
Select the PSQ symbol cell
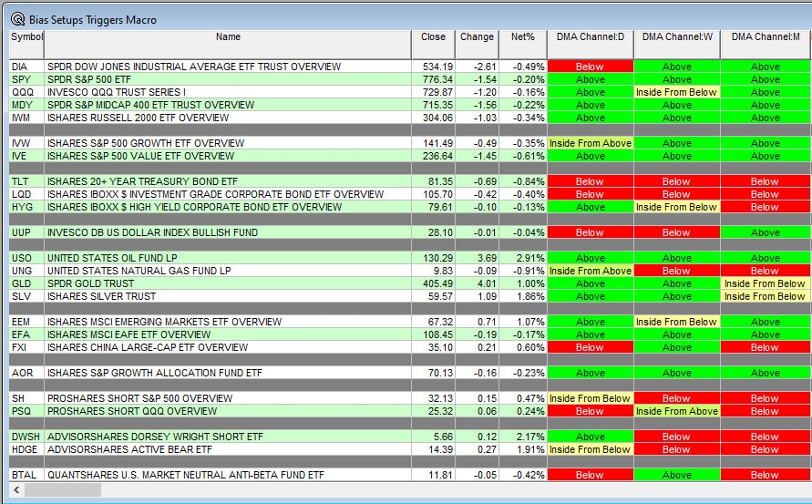pos(27,411)
